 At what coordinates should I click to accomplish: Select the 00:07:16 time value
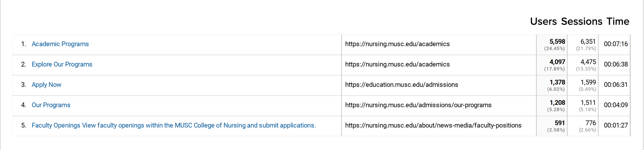[x=616, y=44]
